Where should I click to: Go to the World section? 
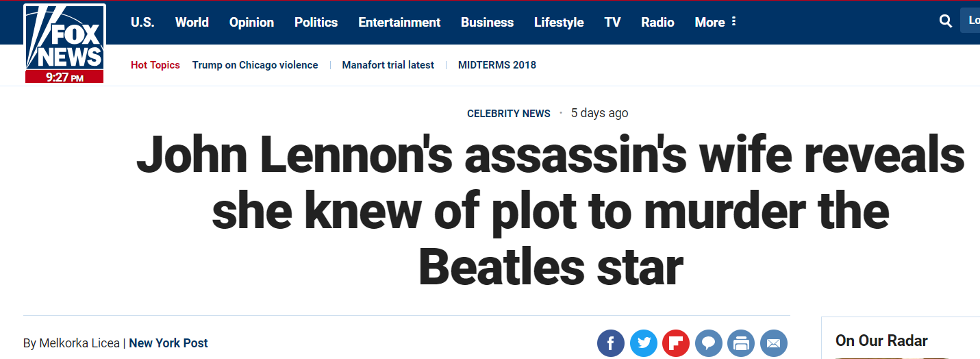point(192,22)
